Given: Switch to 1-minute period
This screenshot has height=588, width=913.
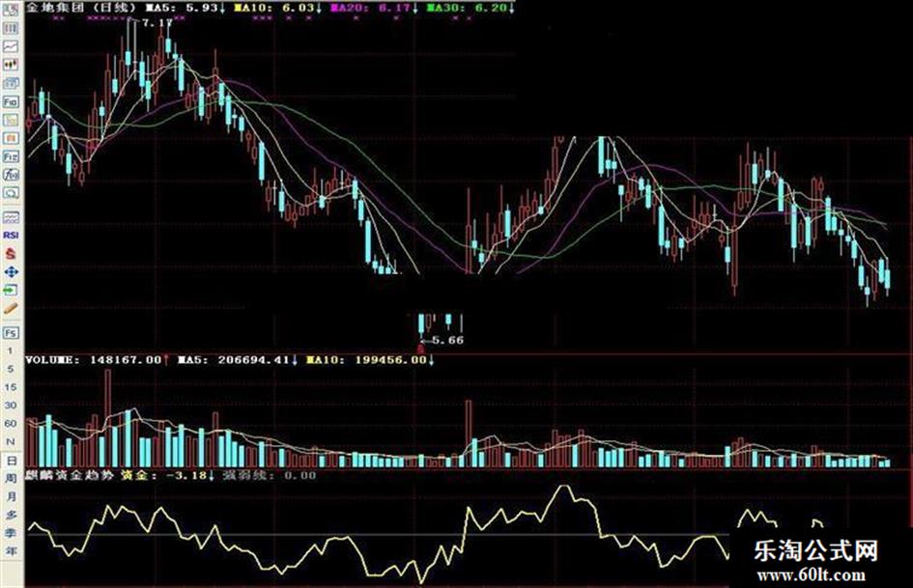Looking at the screenshot, I should click(10, 351).
